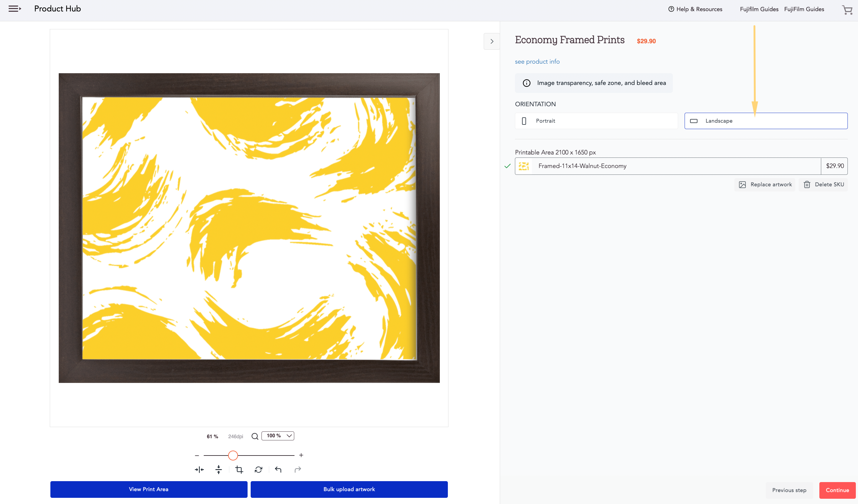The height and width of the screenshot is (504, 858).
Task: Zoom in with plus icon
Action: tap(301, 455)
